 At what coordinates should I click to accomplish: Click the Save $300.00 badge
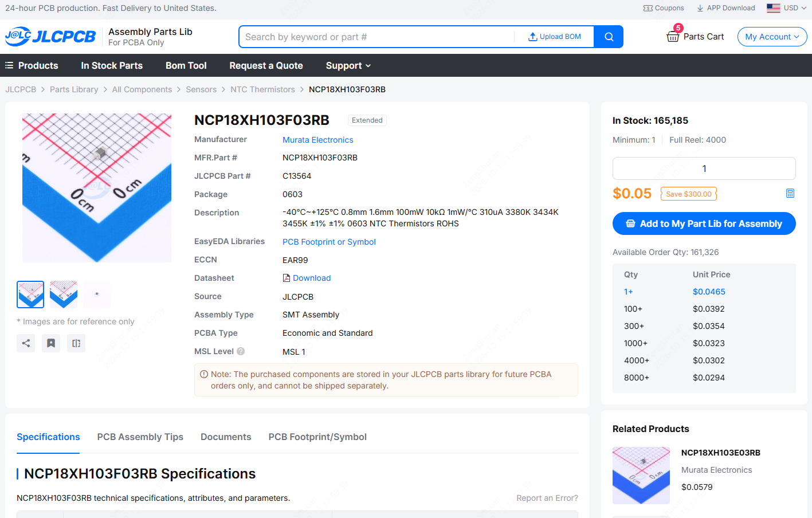[x=689, y=194]
